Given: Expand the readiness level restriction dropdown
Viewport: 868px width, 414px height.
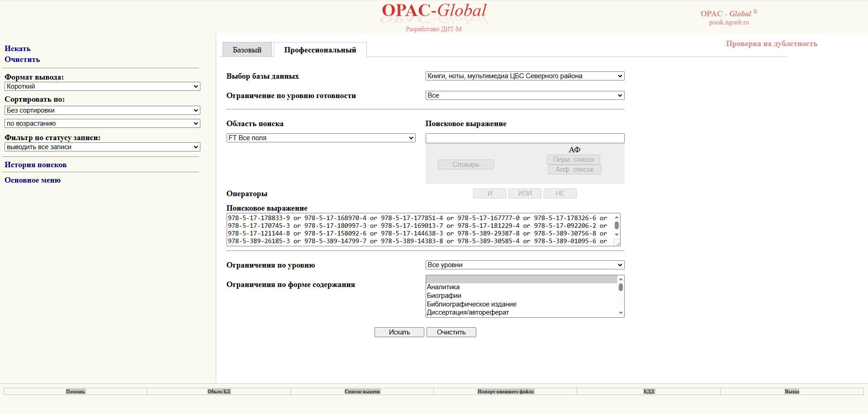Looking at the screenshot, I should point(525,95).
